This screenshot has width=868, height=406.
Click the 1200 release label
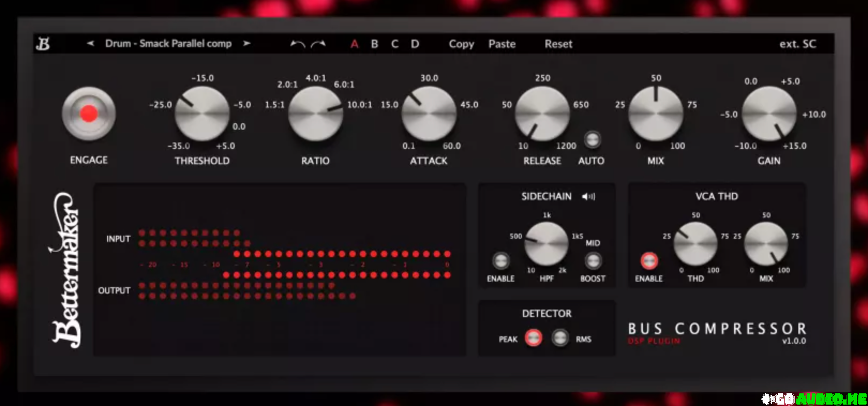click(566, 146)
